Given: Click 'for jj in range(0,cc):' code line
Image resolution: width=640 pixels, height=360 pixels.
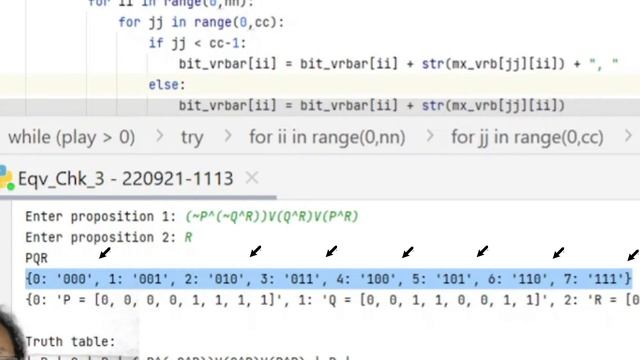Looking at the screenshot, I should pos(201,22).
